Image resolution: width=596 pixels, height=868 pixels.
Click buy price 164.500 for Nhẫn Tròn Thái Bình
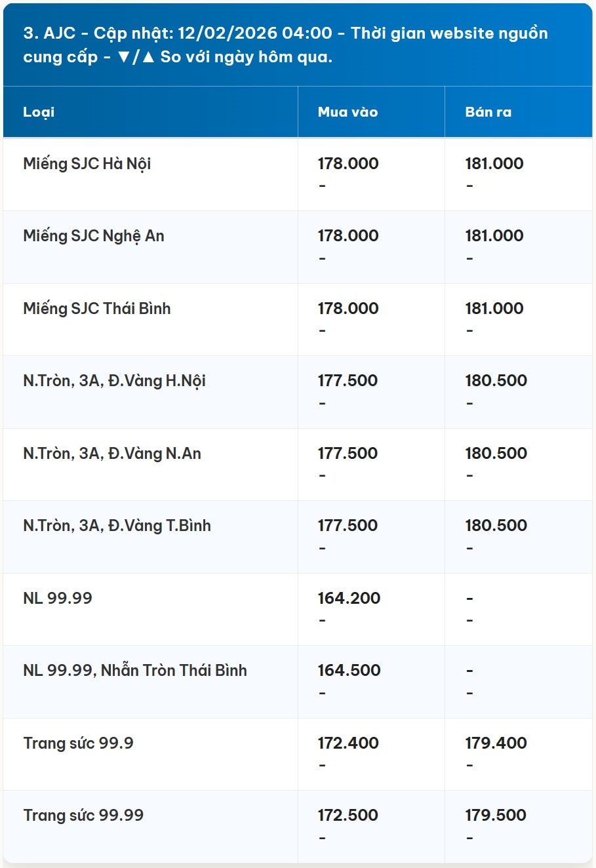[x=349, y=670]
